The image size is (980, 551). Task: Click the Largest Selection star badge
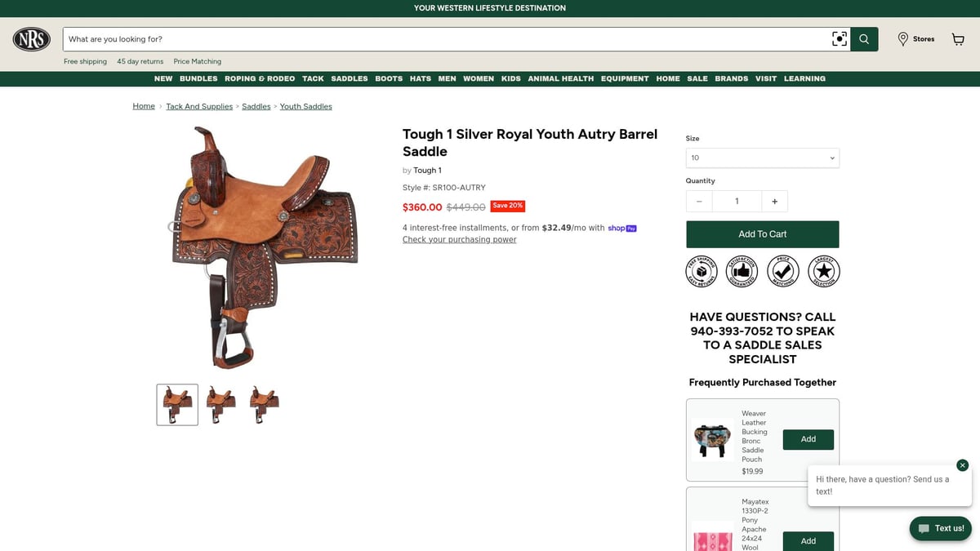[x=824, y=271]
